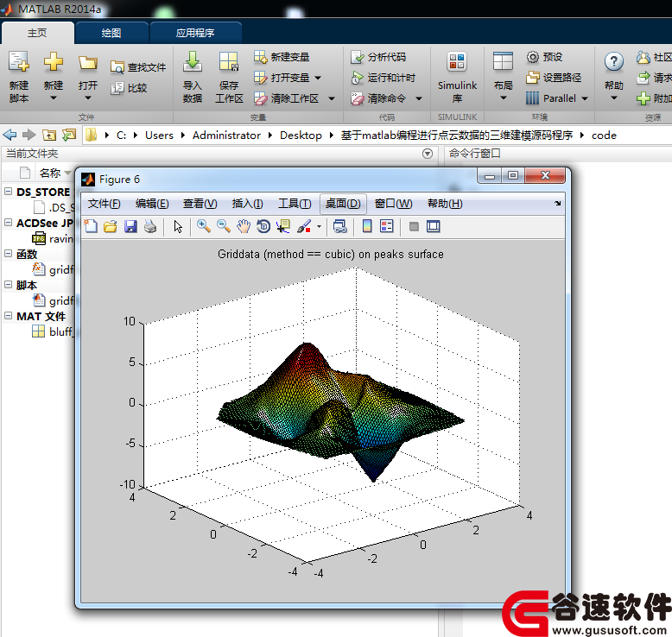Viewport: 672px width, 637px height.
Task: Select the ravin JPG file
Action: tap(54, 238)
